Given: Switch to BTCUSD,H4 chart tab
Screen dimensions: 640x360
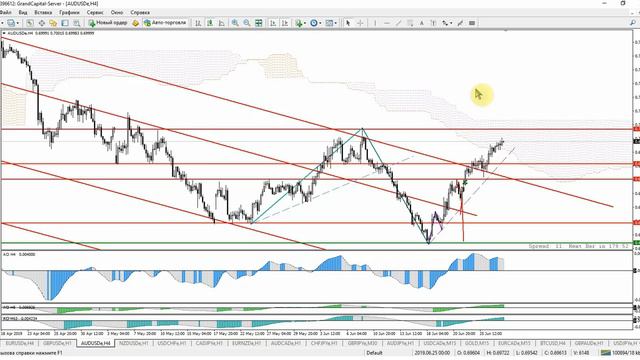Looking at the screenshot, I should [x=553, y=344].
